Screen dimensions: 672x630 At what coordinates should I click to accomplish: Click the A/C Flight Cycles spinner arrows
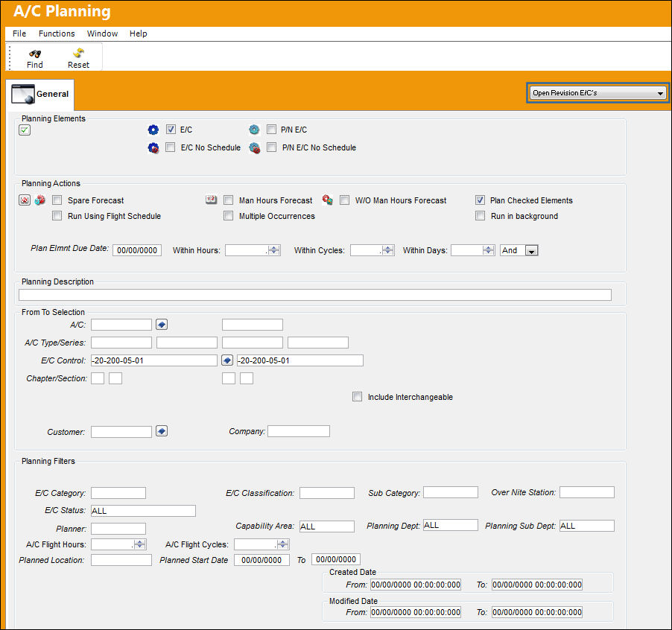pyautogui.click(x=282, y=544)
